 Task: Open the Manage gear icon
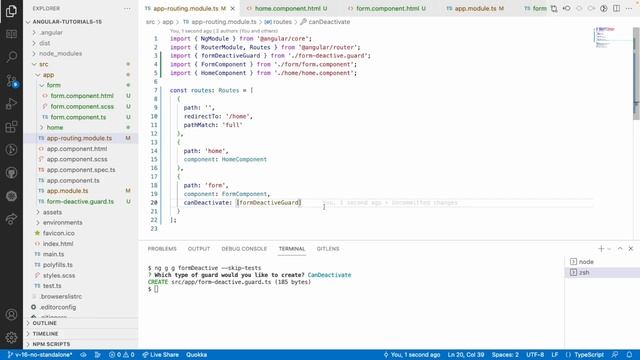pos(11,338)
